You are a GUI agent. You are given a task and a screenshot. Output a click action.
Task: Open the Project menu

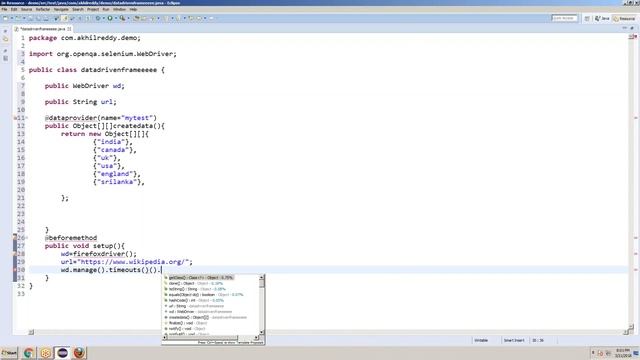tap(93, 9)
